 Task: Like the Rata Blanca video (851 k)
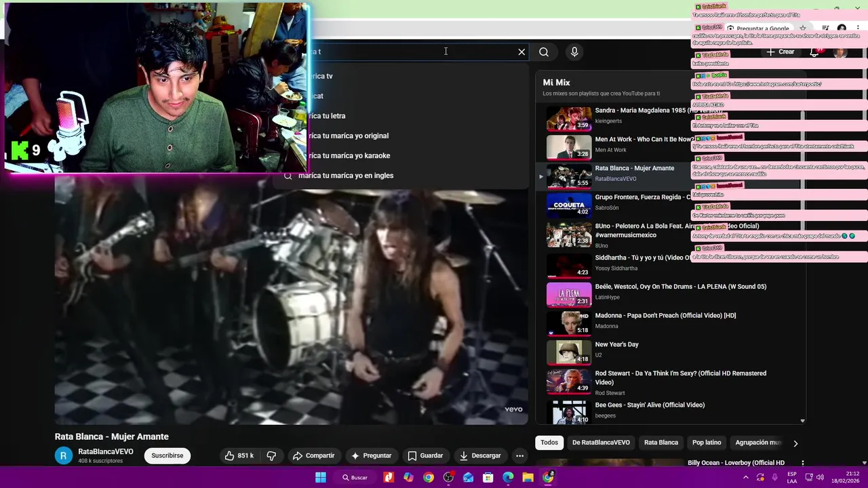(239, 455)
